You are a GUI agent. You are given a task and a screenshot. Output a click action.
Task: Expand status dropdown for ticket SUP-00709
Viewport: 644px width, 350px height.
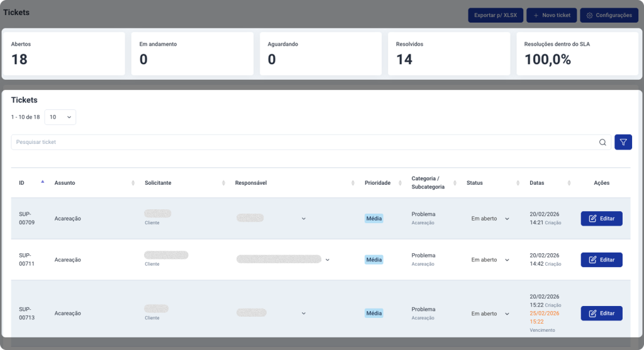coord(507,219)
